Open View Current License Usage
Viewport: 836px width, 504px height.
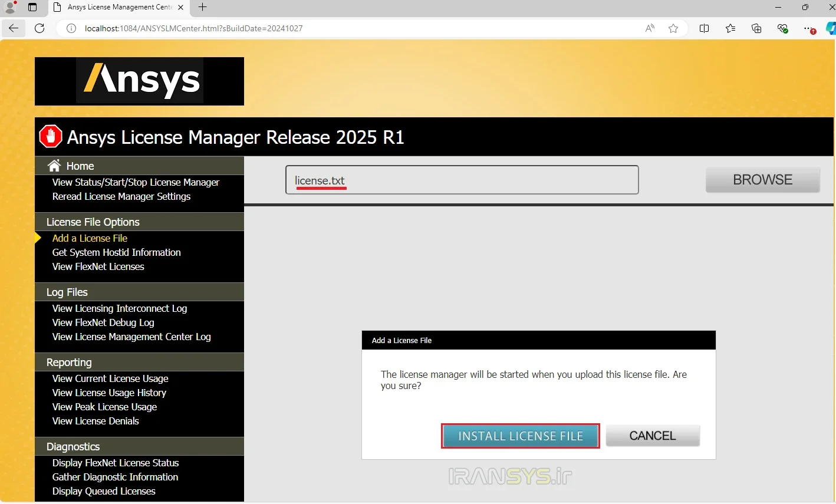[x=110, y=378]
